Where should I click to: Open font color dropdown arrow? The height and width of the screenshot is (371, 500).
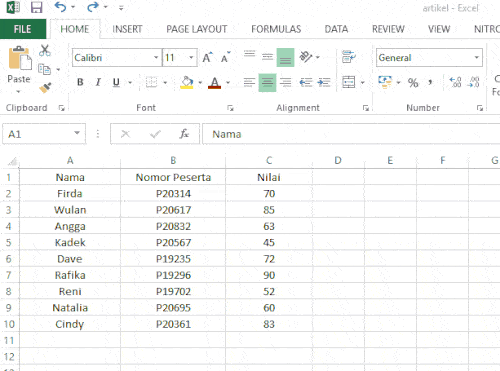point(228,82)
